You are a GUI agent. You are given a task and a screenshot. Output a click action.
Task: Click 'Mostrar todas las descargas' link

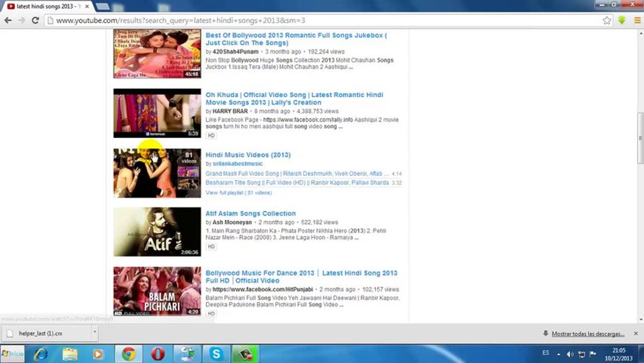tap(588, 334)
